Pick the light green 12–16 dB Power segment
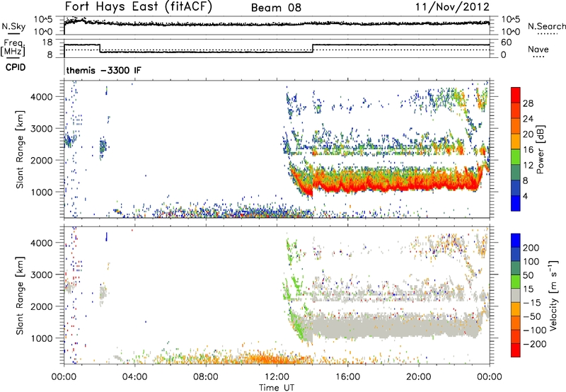The width and height of the screenshot is (566, 392). coord(516,156)
